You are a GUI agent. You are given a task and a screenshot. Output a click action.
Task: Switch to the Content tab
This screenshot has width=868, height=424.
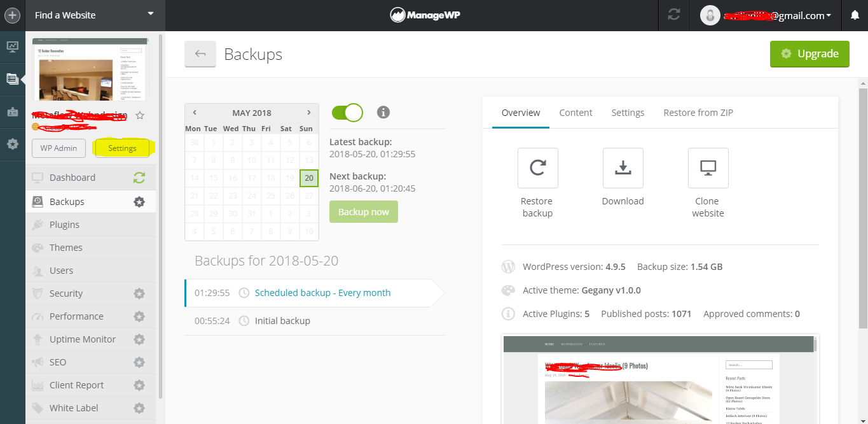(x=576, y=113)
